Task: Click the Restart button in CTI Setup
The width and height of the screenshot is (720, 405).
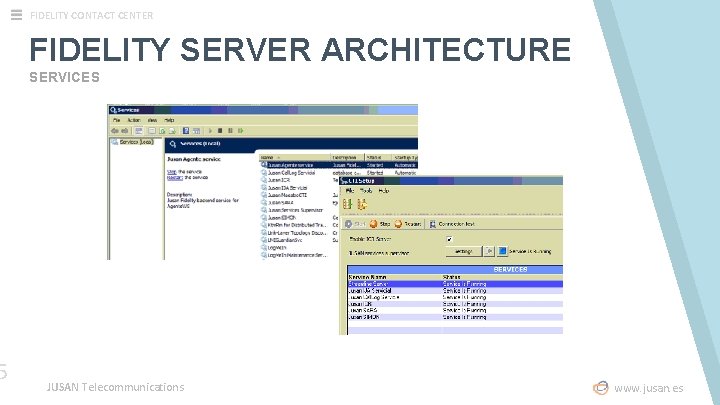Action: click(408, 224)
